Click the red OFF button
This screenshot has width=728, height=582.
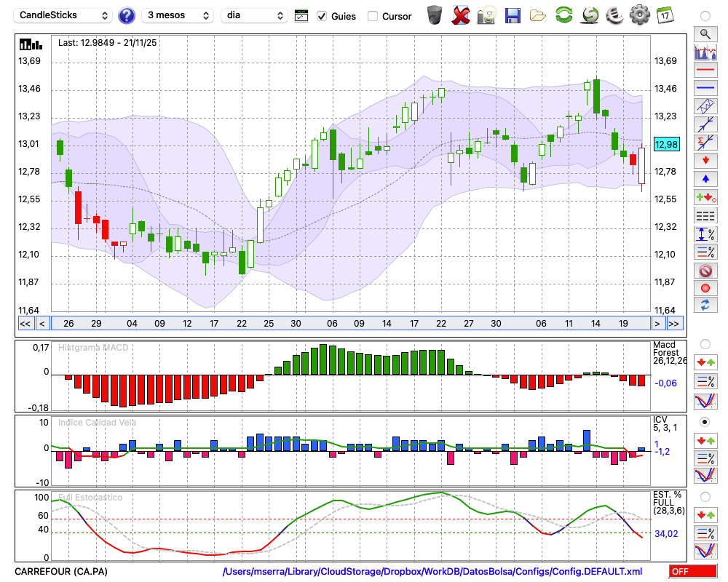click(693, 572)
